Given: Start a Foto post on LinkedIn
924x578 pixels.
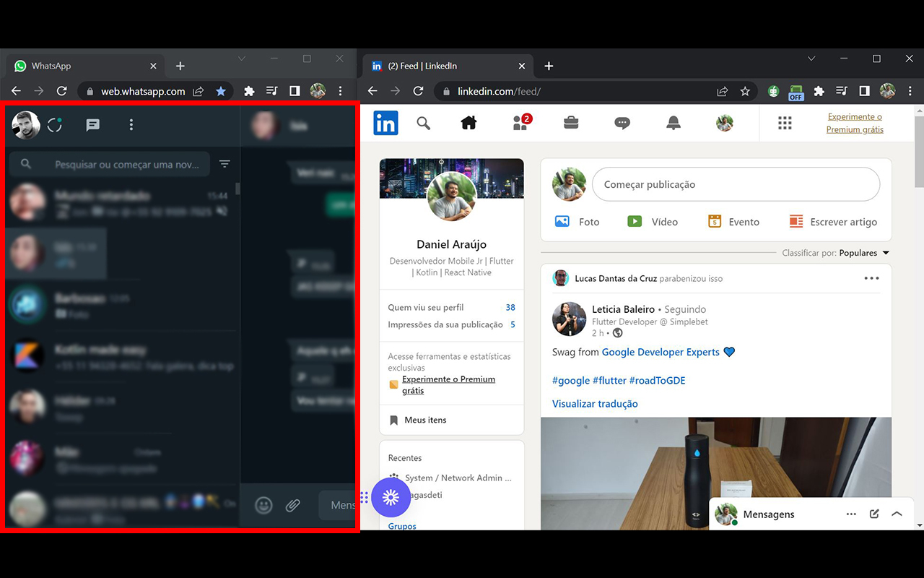Looking at the screenshot, I should [577, 222].
